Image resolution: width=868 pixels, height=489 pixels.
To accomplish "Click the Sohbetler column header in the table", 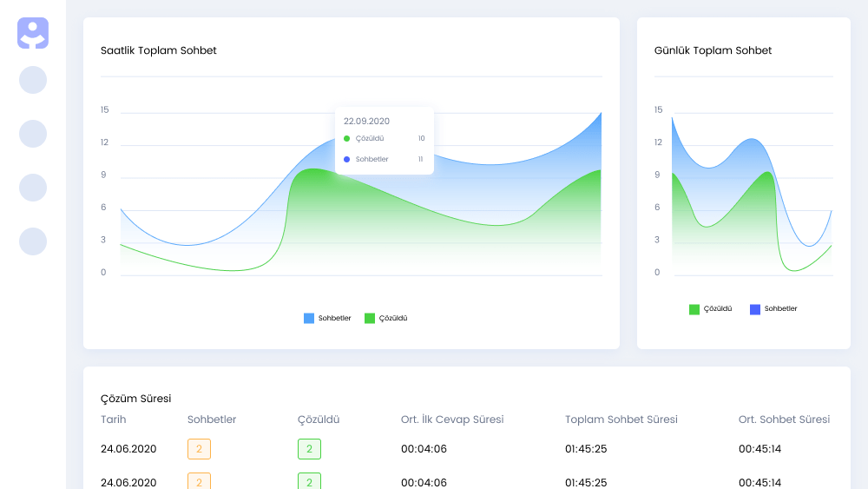I will tap(212, 420).
